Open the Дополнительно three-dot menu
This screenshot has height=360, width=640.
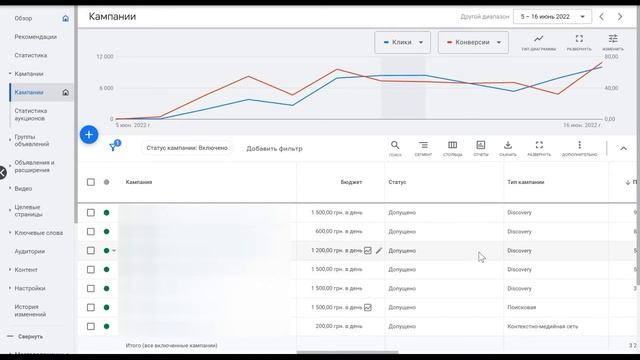pos(579,145)
